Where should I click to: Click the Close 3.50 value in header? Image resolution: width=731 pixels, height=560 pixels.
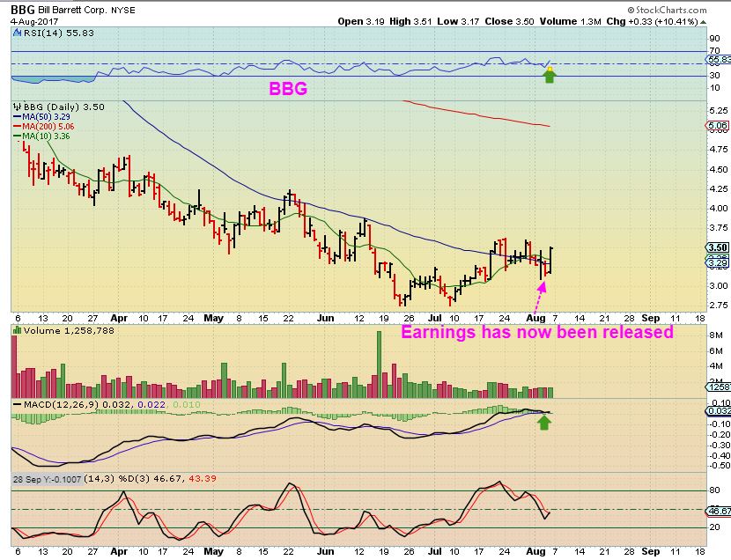point(510,21)
